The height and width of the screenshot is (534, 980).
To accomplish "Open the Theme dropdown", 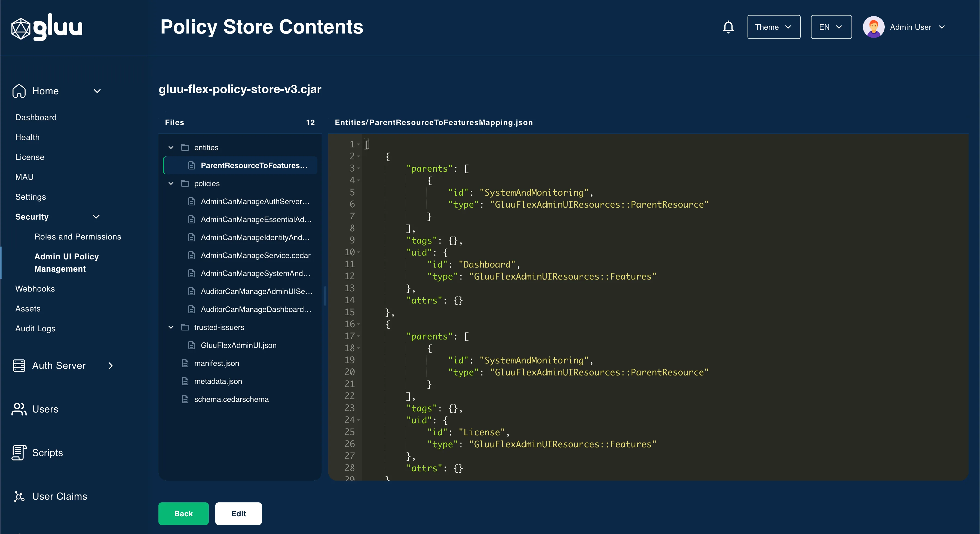I will (773, 27).
